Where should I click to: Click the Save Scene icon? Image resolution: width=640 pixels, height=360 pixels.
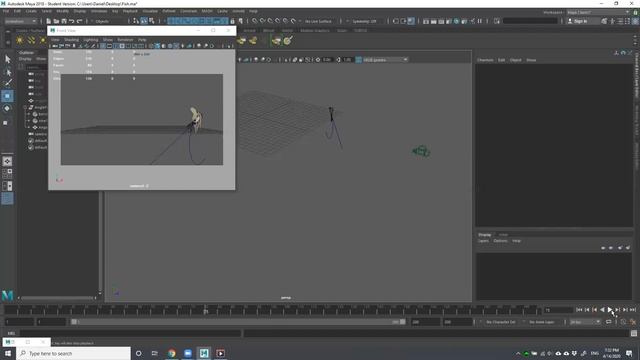(64, 21)
